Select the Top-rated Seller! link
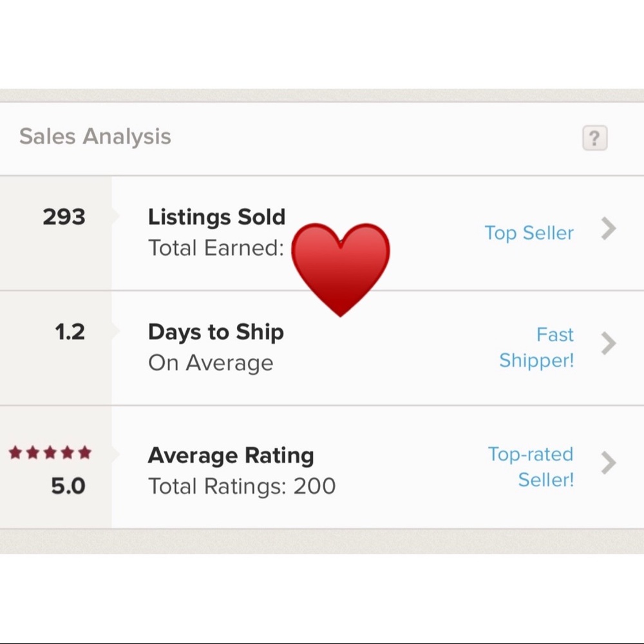The width and height of the screenshot is (644, 644). pyautogui.click(x=531, y=467)
